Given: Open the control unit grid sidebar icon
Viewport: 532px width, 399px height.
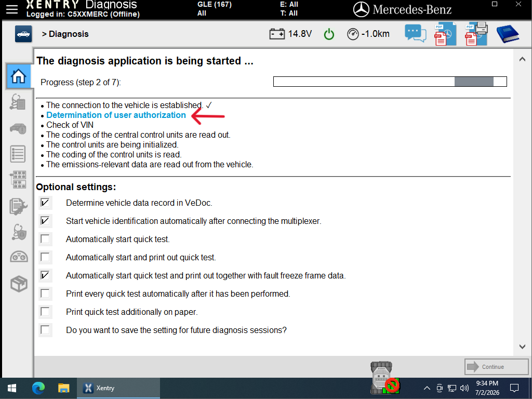Looking at the screenshot, I should (18, 180).
